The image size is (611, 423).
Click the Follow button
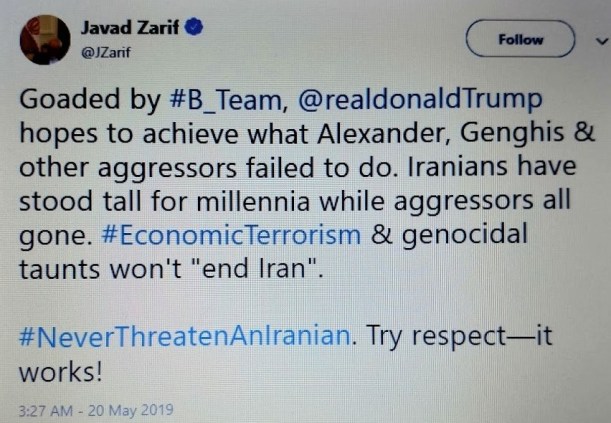click(521, 40)
